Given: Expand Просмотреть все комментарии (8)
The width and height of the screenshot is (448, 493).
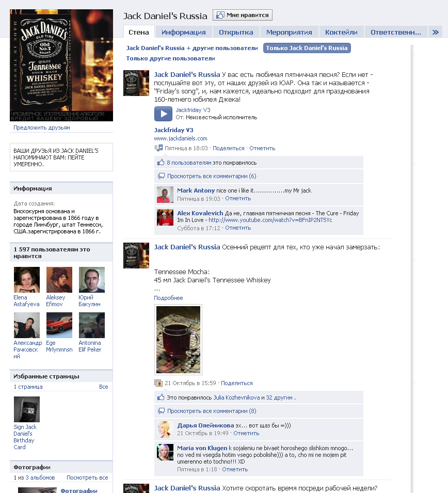Looking at the screenshot, I should (x=212, y=411).
